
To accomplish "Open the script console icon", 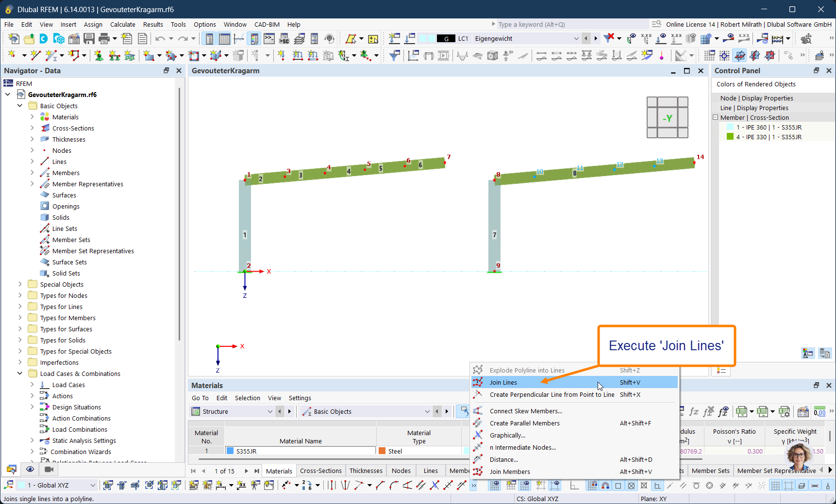I will [269, 39].
